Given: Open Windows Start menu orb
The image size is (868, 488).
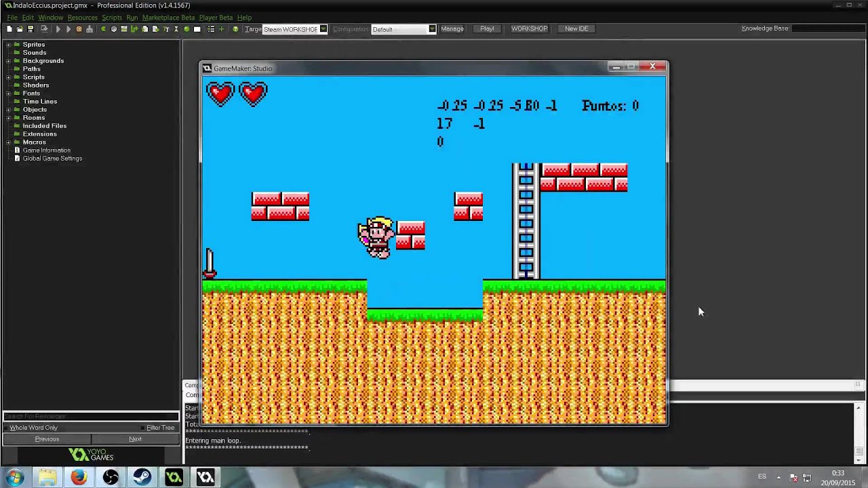Looking at the screenshot, I should (x=14, y=477).
